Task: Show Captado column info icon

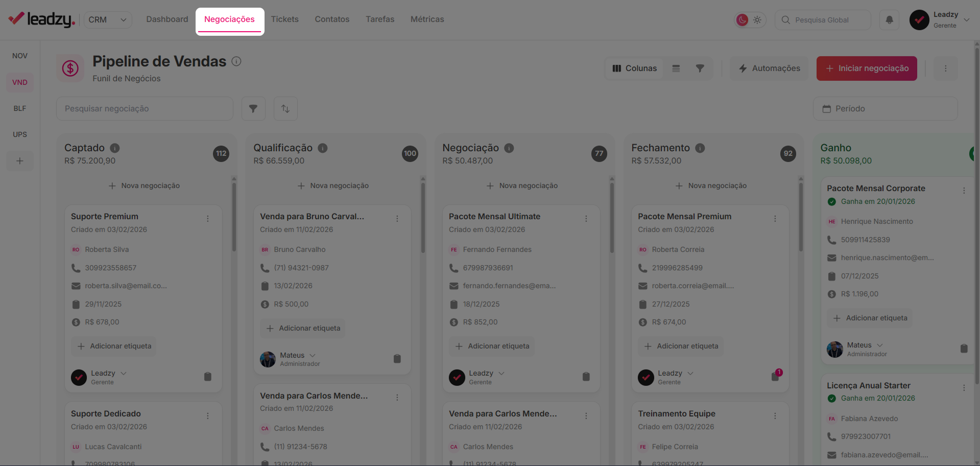Action: click(x=115, y=148)
